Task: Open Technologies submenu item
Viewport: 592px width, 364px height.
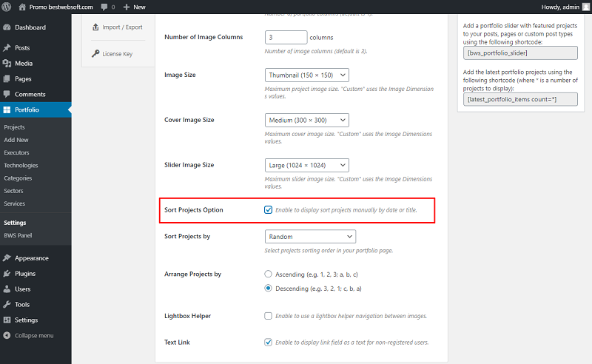Action: point(21,166)
